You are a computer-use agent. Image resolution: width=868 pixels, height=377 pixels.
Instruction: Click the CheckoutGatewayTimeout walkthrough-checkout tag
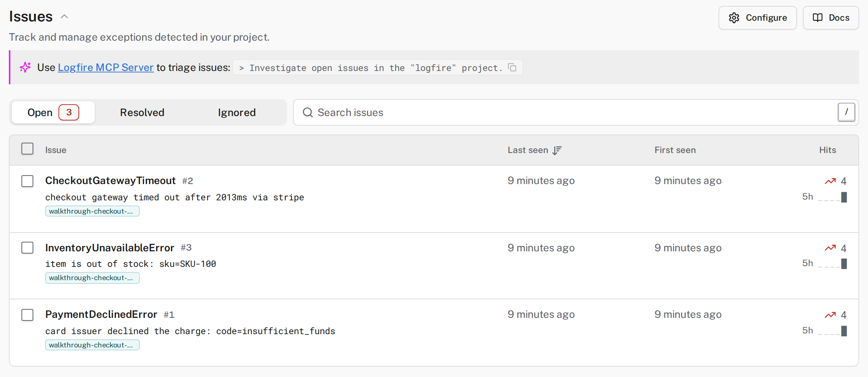click(92, 211)
